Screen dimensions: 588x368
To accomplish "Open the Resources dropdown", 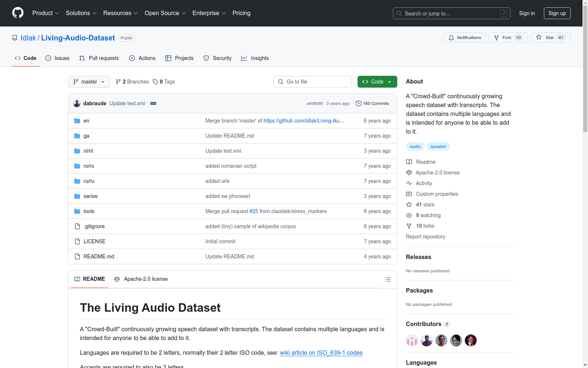I will [121, 13].
